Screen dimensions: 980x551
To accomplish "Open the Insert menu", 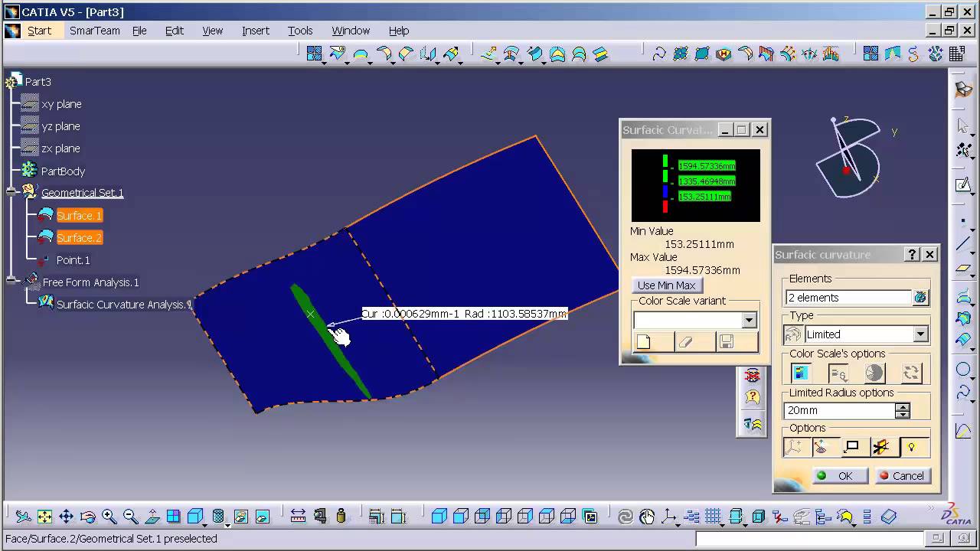I will pyautogui.click(x=256, y=31).
